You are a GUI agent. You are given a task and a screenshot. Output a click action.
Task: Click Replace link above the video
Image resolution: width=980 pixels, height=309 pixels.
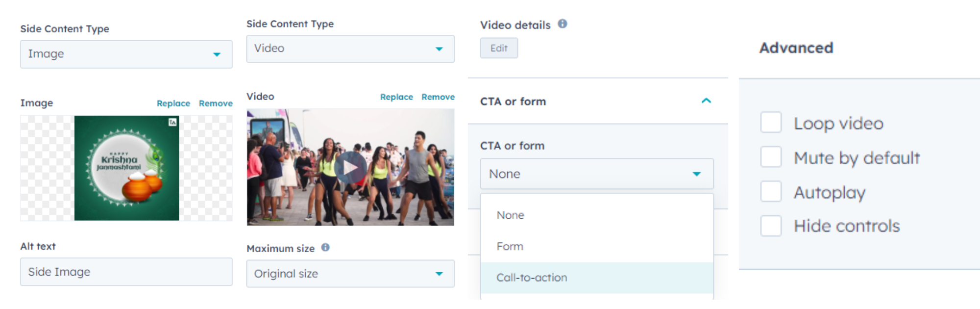[x=396, y=97]
